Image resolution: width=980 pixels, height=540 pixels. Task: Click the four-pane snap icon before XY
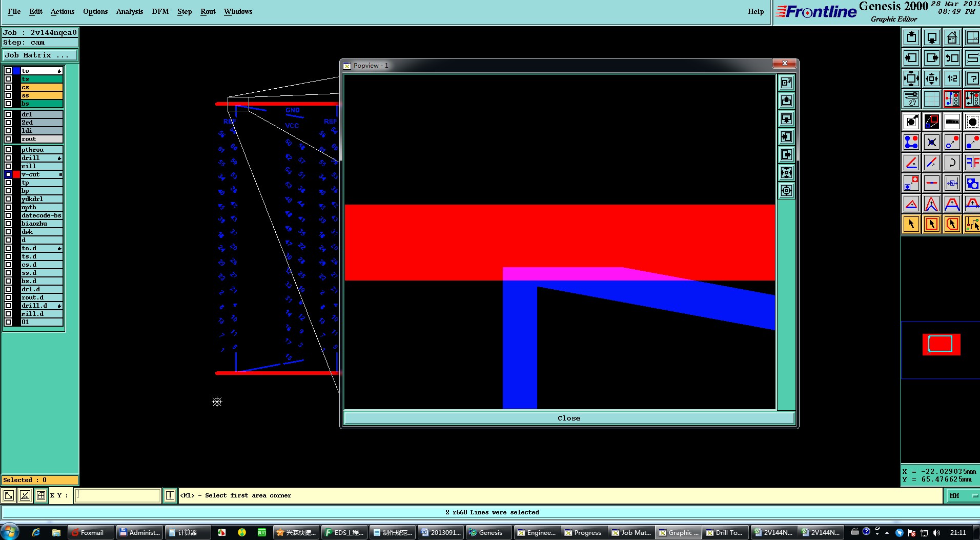coord(41,495)
